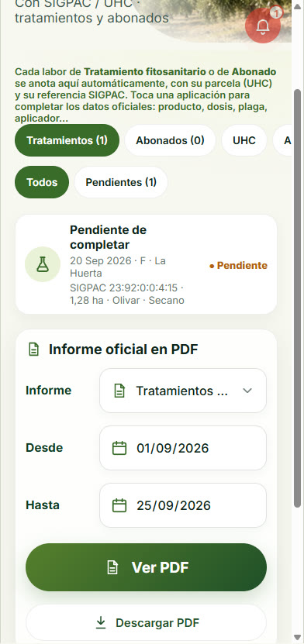
Task: Select the Todos filter
Action: pos(42,182)
